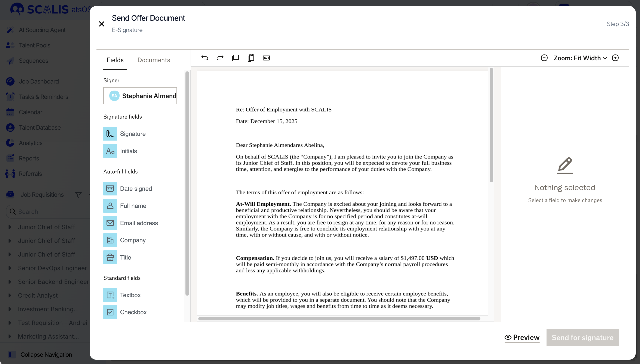This screenshot has height=364, width=640.
Task: Pick the Date signed field icon
Action: click(110, 189)
